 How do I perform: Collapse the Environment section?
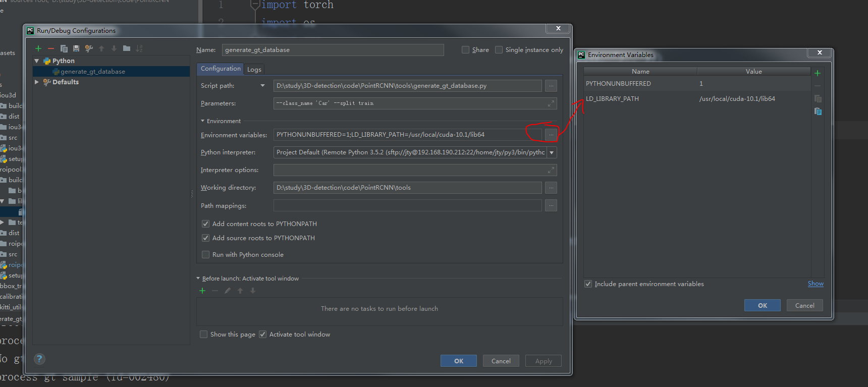click(x=203, y=121)
